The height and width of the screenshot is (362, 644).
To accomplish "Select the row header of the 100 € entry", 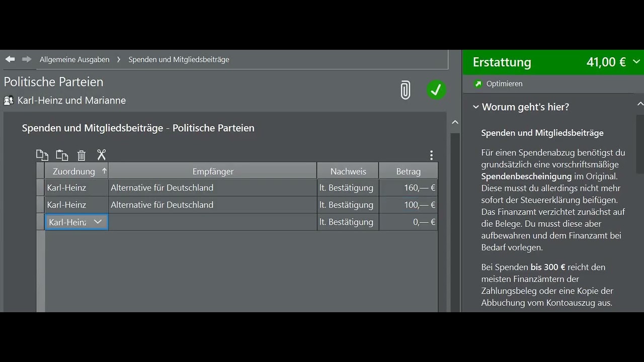I will click(x=40, y=205).
